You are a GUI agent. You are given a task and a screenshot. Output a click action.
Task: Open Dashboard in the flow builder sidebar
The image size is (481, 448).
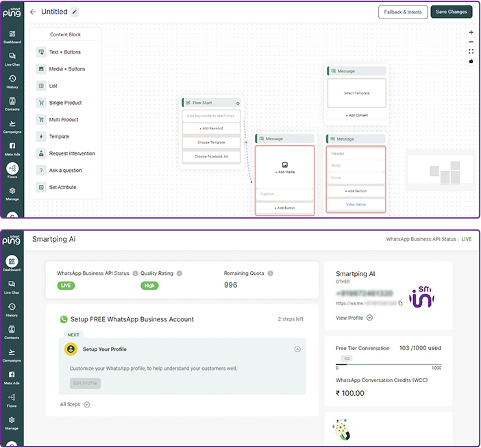[x=12, y=37]
